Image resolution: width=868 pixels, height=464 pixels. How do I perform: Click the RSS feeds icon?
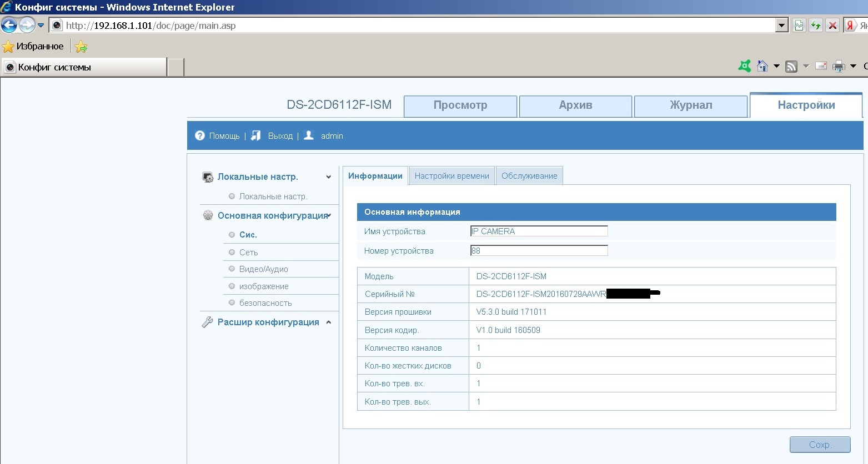791,67
